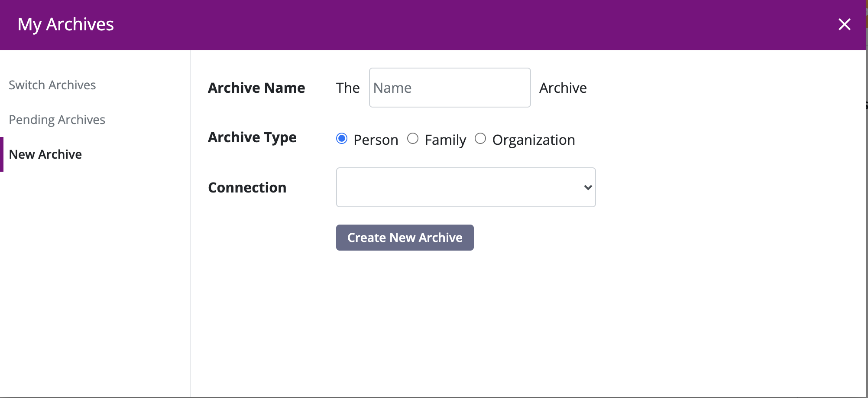Image resolution: width=868 pixels, height=398 pixels.
Task: Click the "The" prefix before name field
Action: tap(348, 88)
